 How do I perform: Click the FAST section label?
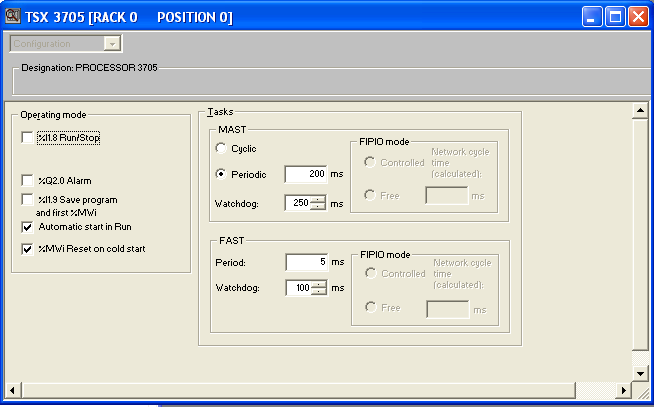(231, 241)
